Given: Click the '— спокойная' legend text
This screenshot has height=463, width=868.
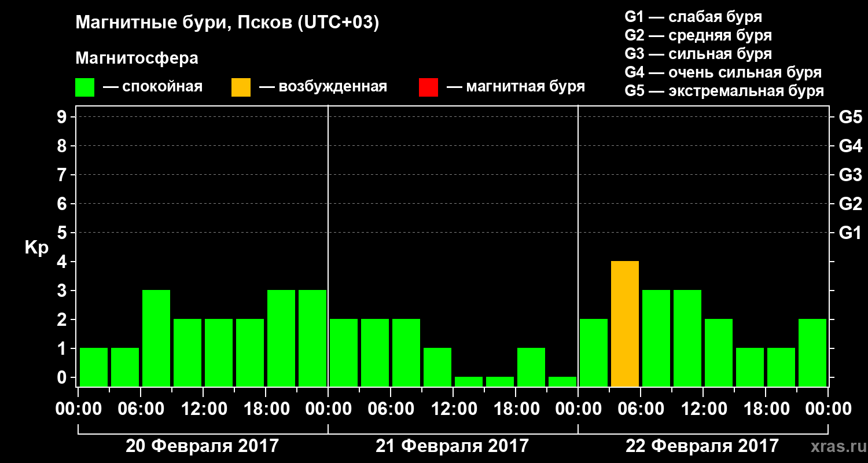Looking at the screenshot, I should coord(153,87).
